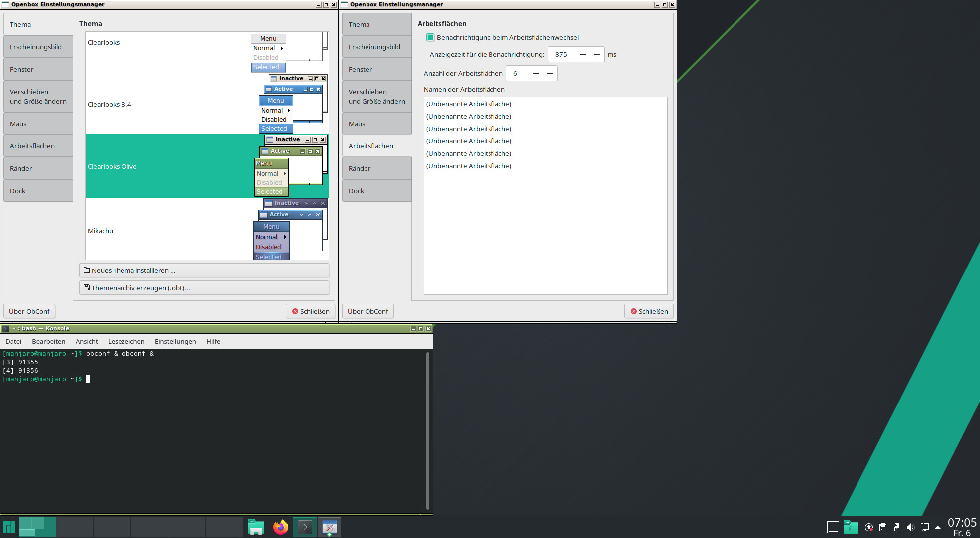This screenshot has height=538, width=980.
Task: Select the Clearlooks-Olive theme
Action: (207, 166)
